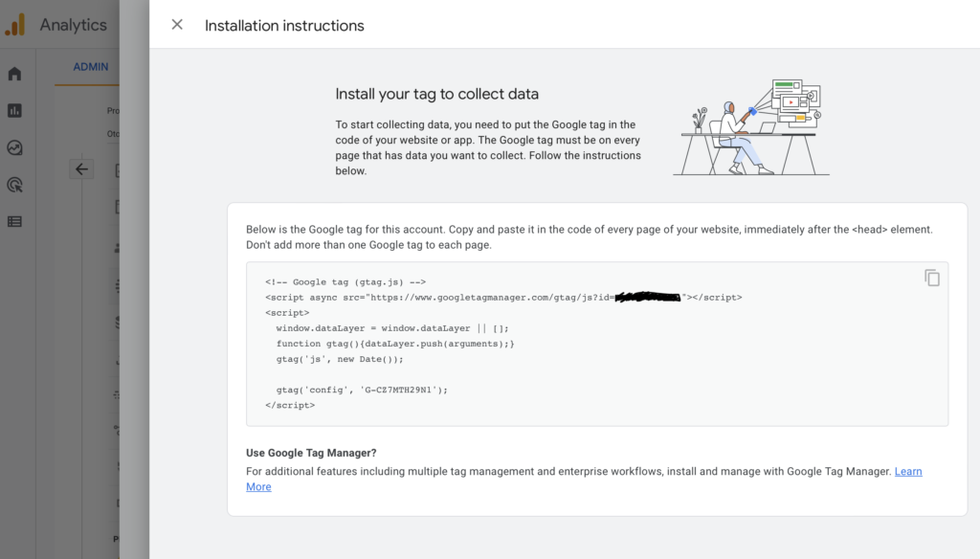Image resolution: width=980 pixels, height=559 pixels.
Task: Click the script src URL line
Action: point(440,298)
